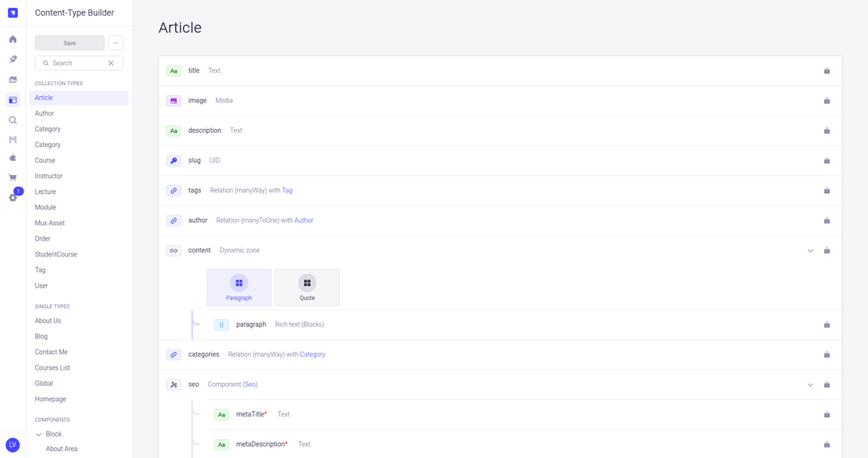Open Blog single type
Screen dimensions: 868x458
point(41,336)
